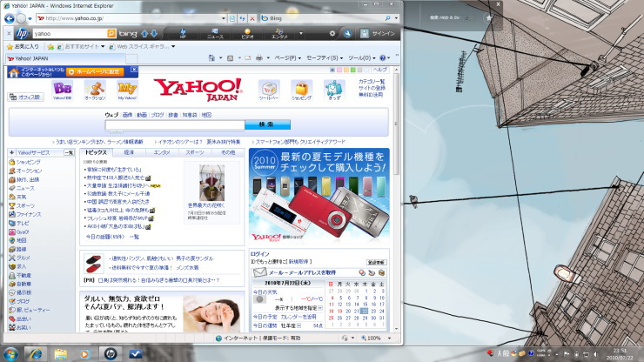644x362 pixels.
Task: Switch to スポーツ news tab
Action: (x=195, y=152)
